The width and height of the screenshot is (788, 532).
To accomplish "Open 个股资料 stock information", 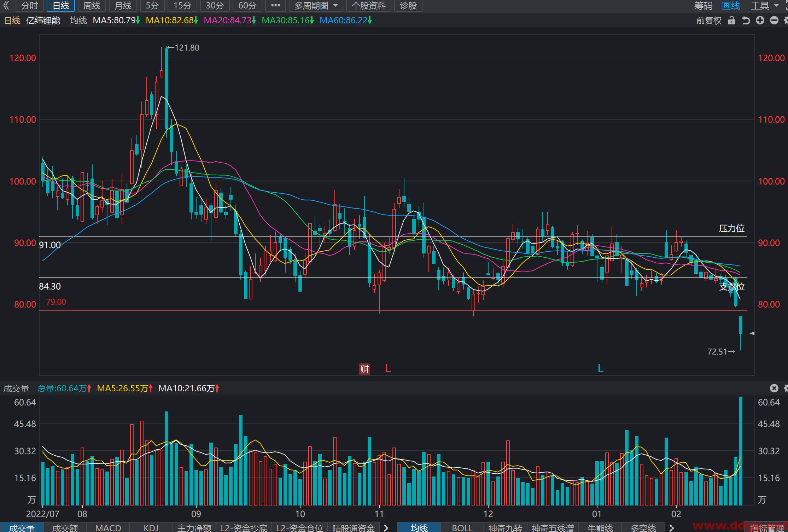I will (x=369, y=6).
